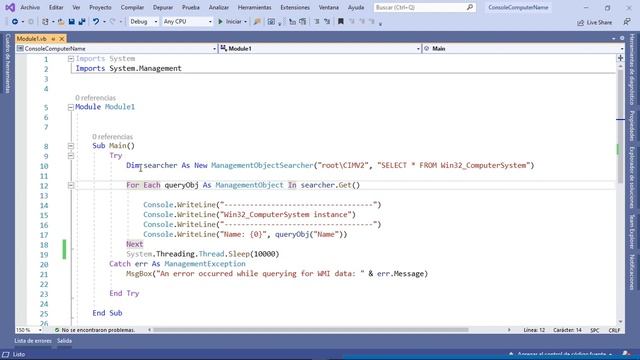
Task: Open the undo history dropdown arrow
Action: 104,22
